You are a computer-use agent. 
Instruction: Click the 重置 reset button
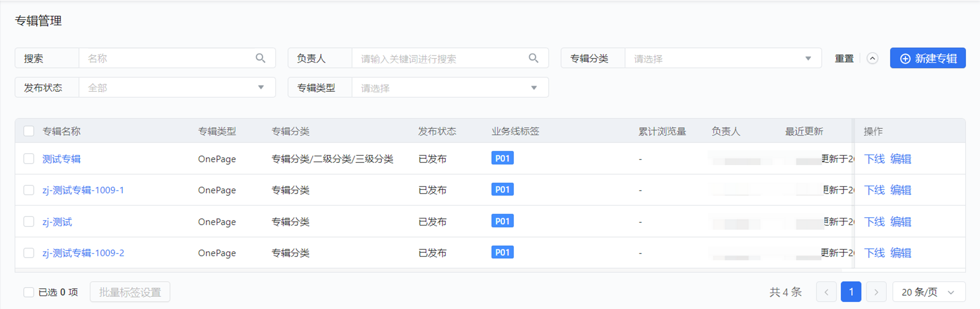tap(844, 59)
